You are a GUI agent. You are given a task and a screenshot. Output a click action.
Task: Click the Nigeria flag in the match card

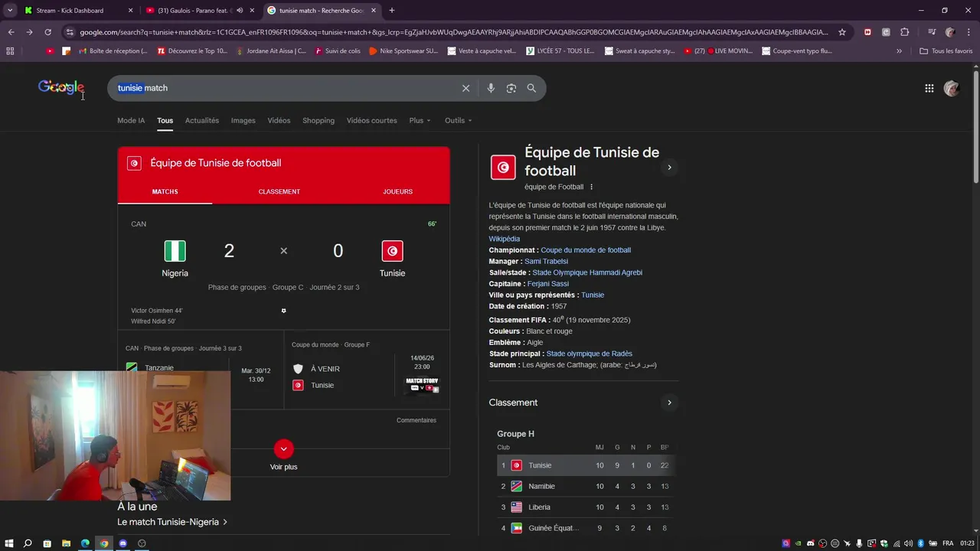[175, 251]
